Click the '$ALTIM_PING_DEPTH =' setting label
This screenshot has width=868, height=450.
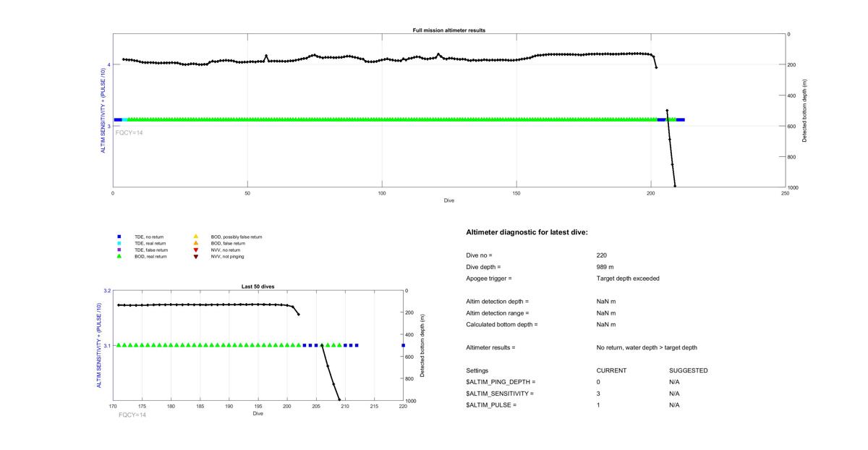501,382
